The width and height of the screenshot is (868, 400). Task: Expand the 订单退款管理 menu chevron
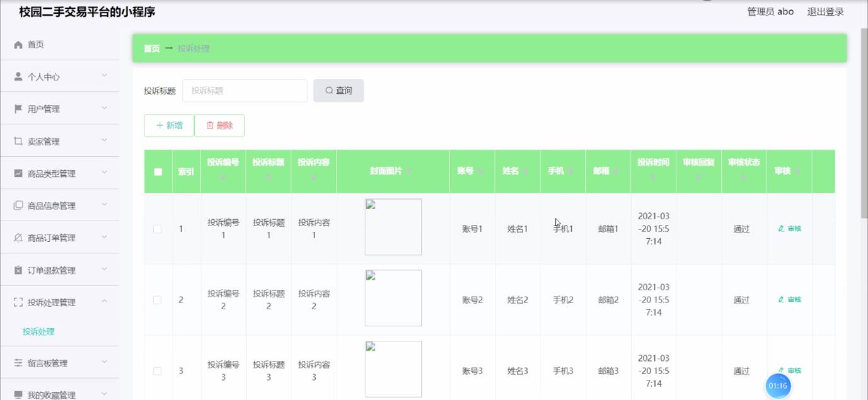(x=105, y=270)
